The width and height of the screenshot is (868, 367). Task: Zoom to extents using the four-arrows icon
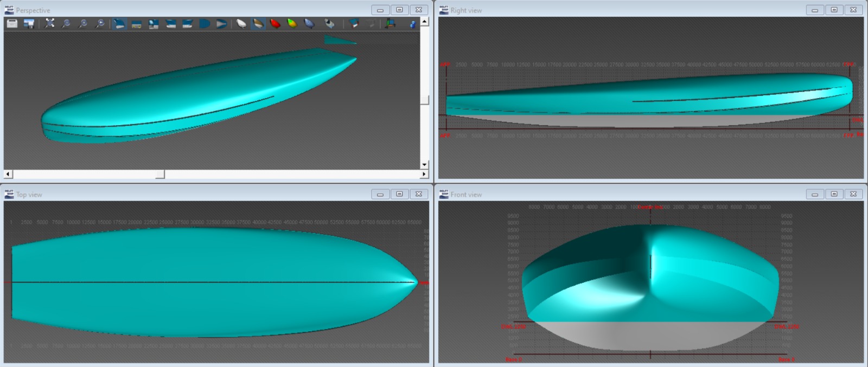pyautogui.click(x=49, y=23)
